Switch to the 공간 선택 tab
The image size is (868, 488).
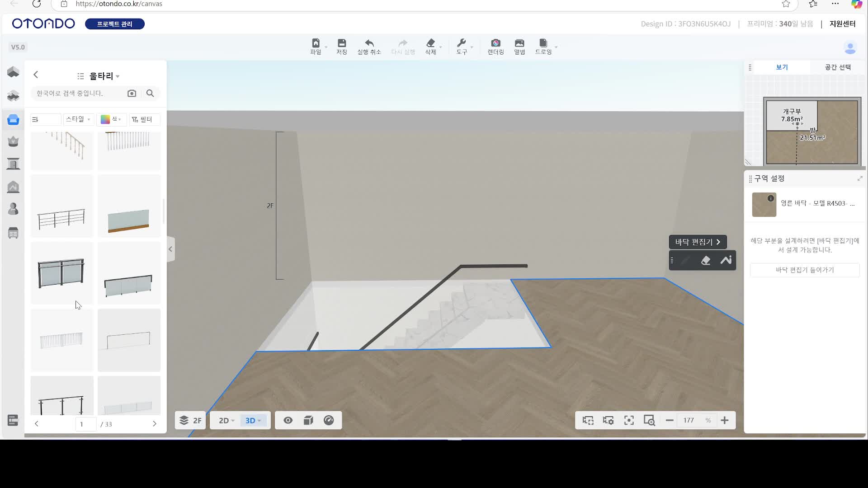(x=837, y=67)
